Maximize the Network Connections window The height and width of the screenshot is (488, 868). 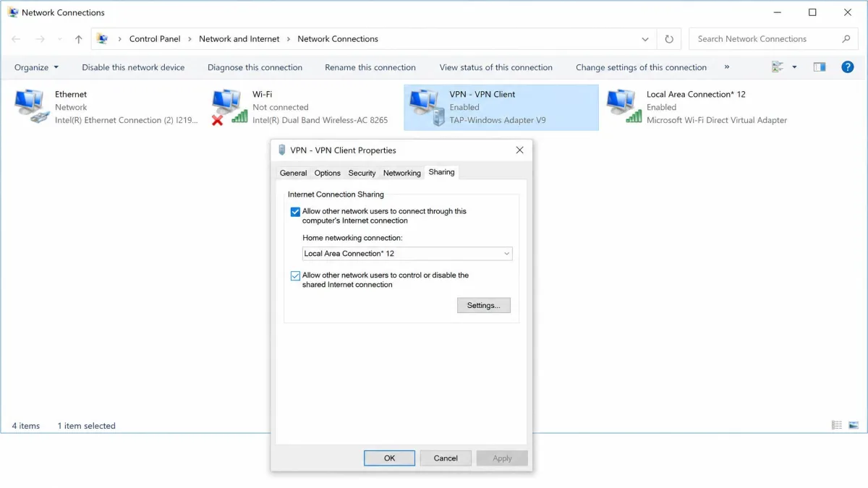point(812,12)
